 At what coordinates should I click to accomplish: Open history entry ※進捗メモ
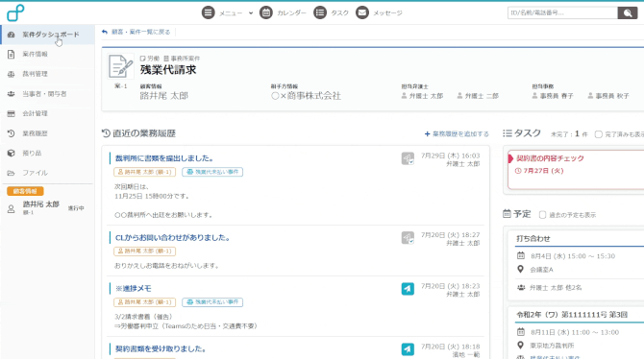pyautogui.click(x=133, y=288)
